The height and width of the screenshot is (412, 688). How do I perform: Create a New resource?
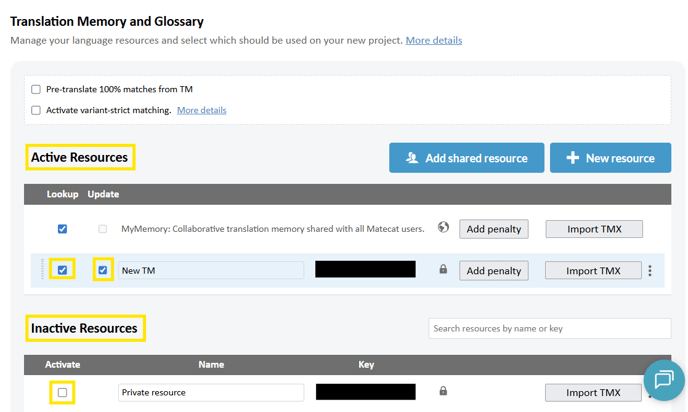pyautogui.click(x=610, y=158)
